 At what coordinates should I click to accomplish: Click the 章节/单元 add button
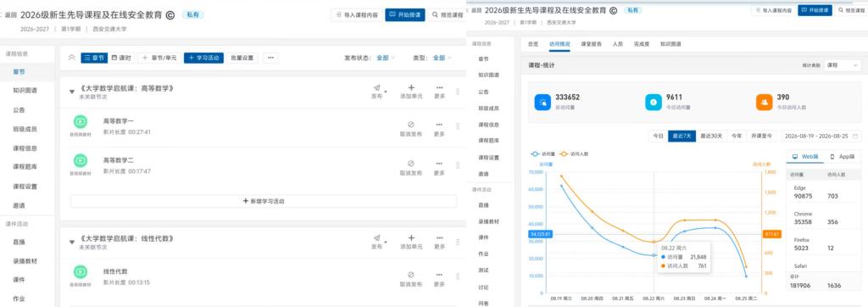[x=159, y=58]
